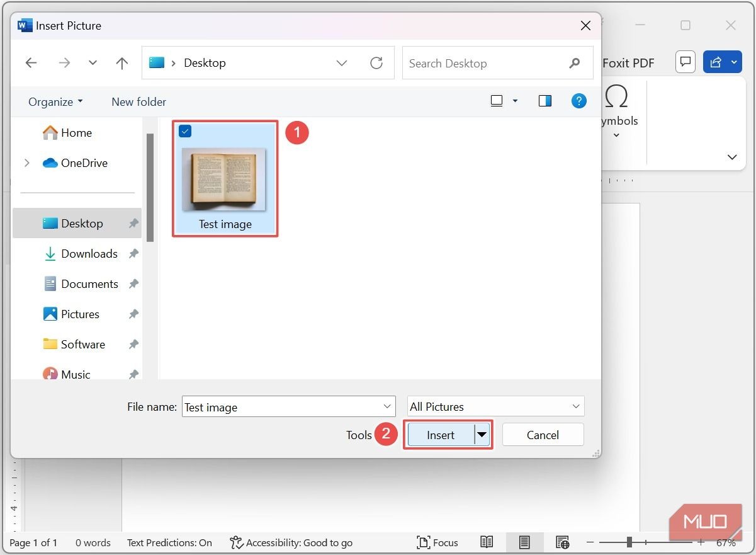This screenshot has width=756, height=555.
Task: Click Share button in Word
Action: (716, 62)
